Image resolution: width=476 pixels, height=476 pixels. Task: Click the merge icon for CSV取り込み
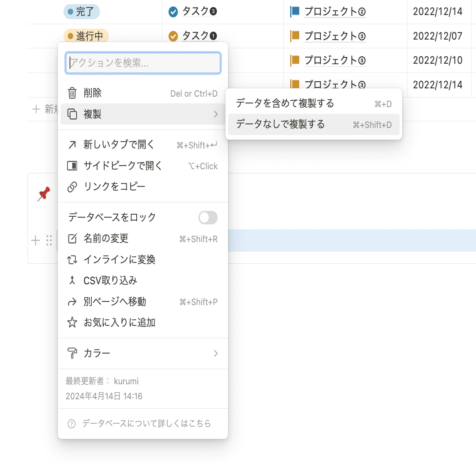coord(72,280)
